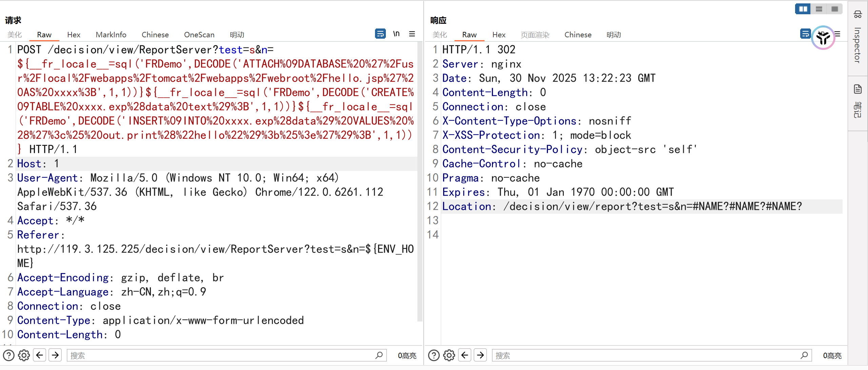Viewport: 868px width, 370px height.
Task: Open response panel hamburger menu
Action: point(838,34)
